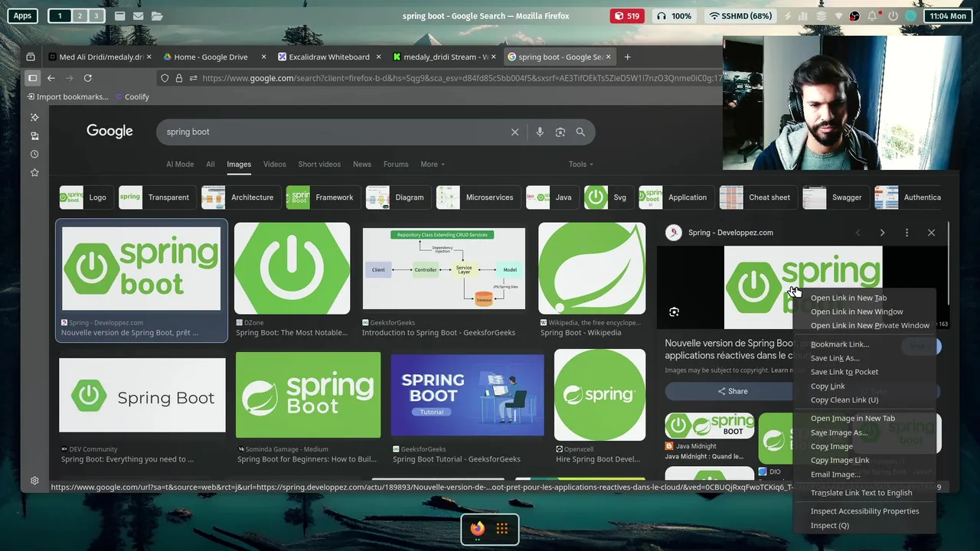980x551 pixels.
Task: Open the file manager folder icon in top panel
Action: (157, 16)
